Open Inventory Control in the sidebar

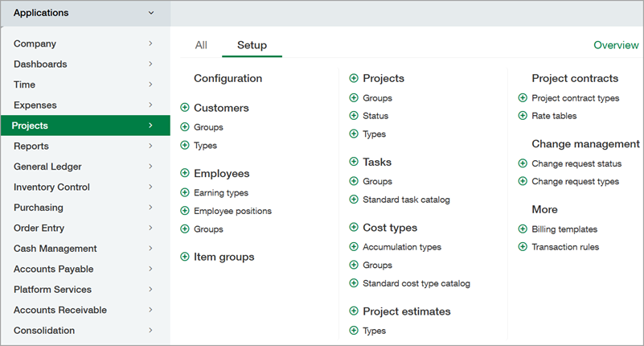(x=51, y=187)
